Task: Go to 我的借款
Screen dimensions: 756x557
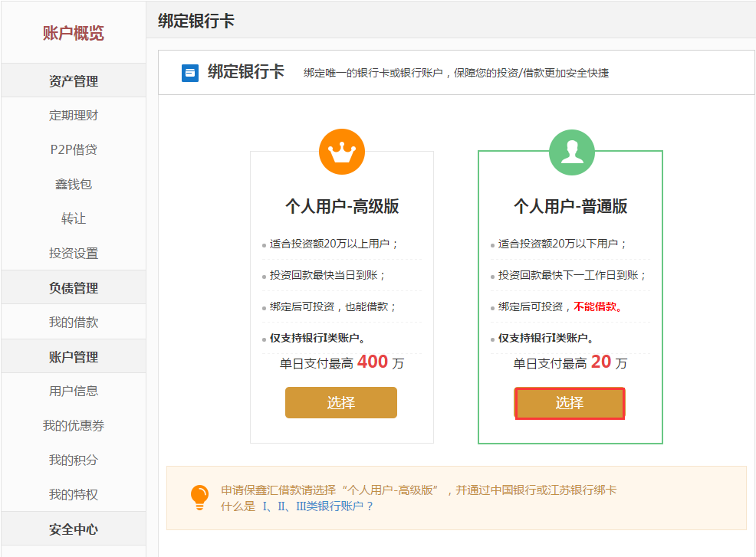Action: [74, 322]
